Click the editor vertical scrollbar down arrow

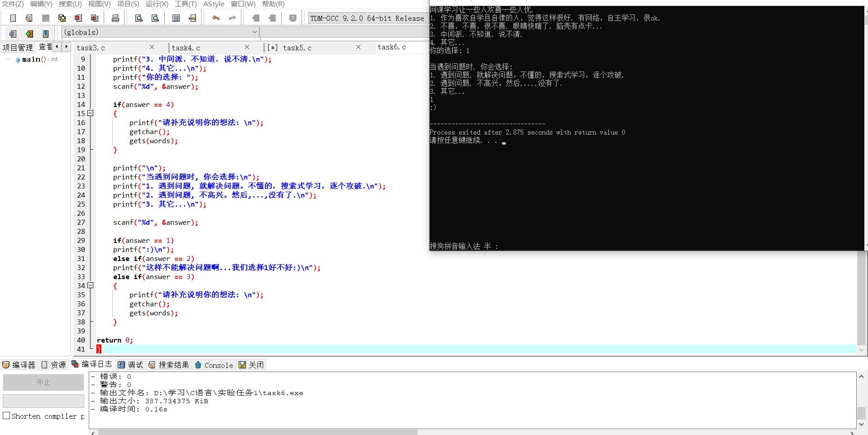pyautogui.click(x=862, y=350)
